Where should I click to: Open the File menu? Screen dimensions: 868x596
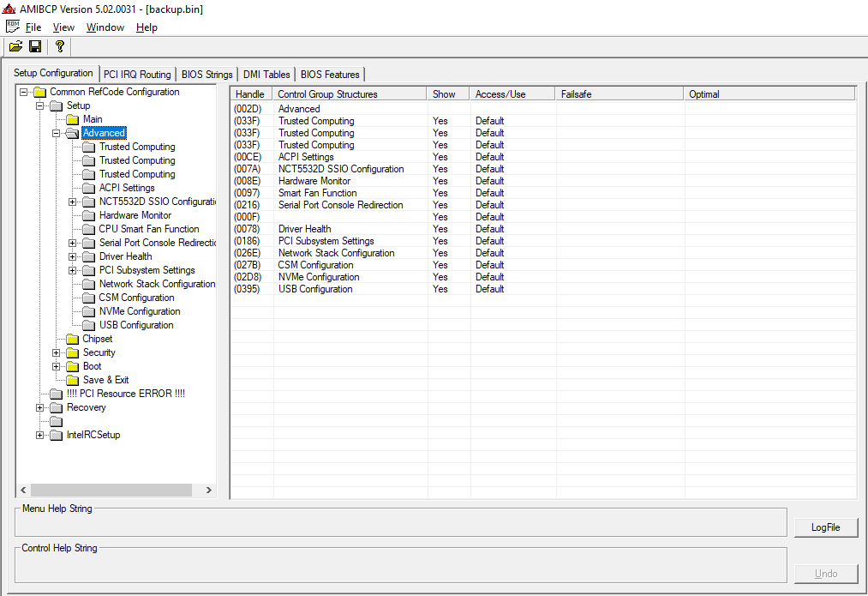[x=33, y=27]
